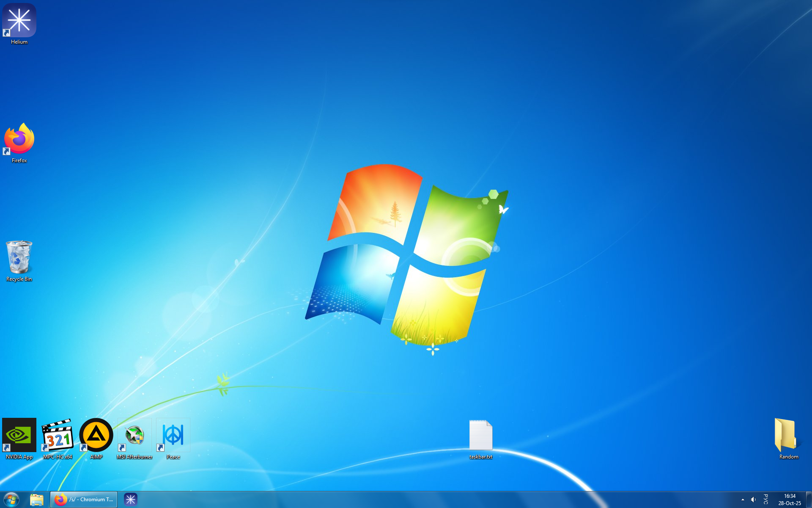The width and height of the screenshot is (812, 508).
Task: Launch Helium from the taskbar
Action: point(131,500)
